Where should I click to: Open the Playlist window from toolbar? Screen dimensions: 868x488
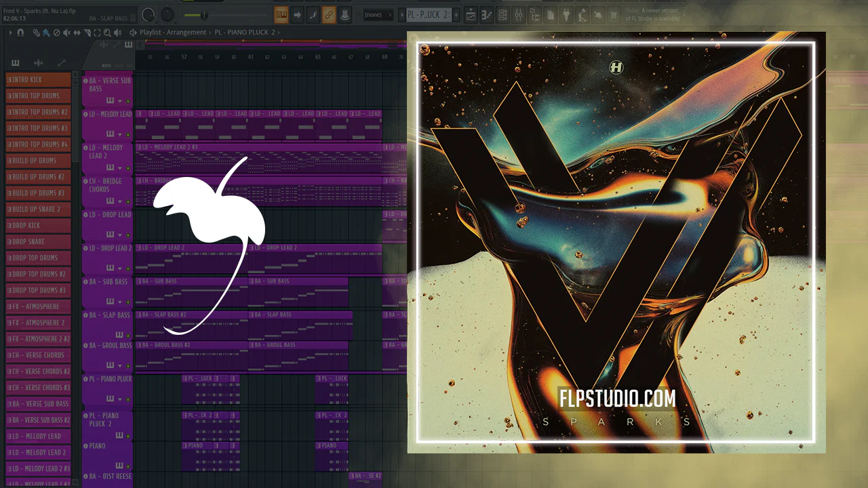pyautogui.click(x=471, y=15)
